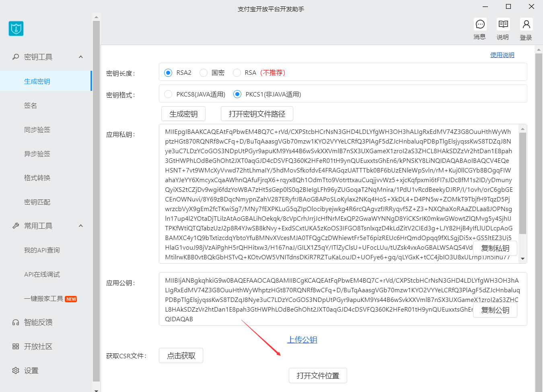Click the 登录 user icon
The image size is (543, 392).
point(526,25)
